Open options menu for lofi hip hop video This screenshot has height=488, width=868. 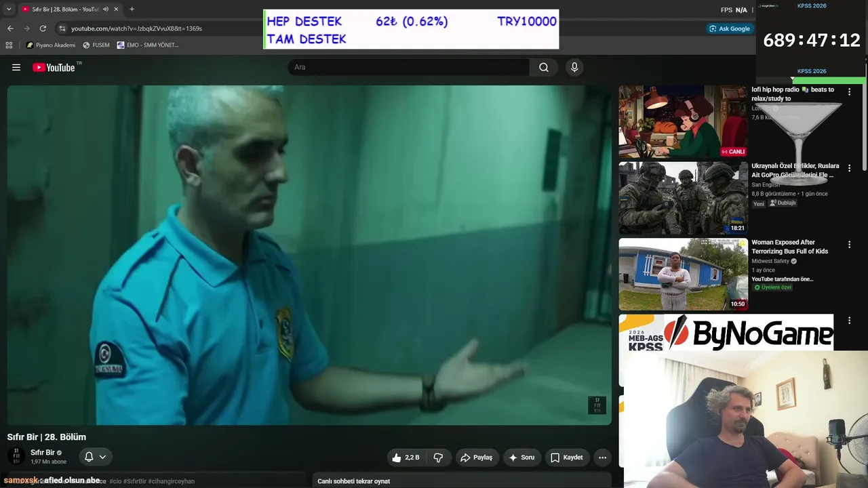tap(849, 91)
